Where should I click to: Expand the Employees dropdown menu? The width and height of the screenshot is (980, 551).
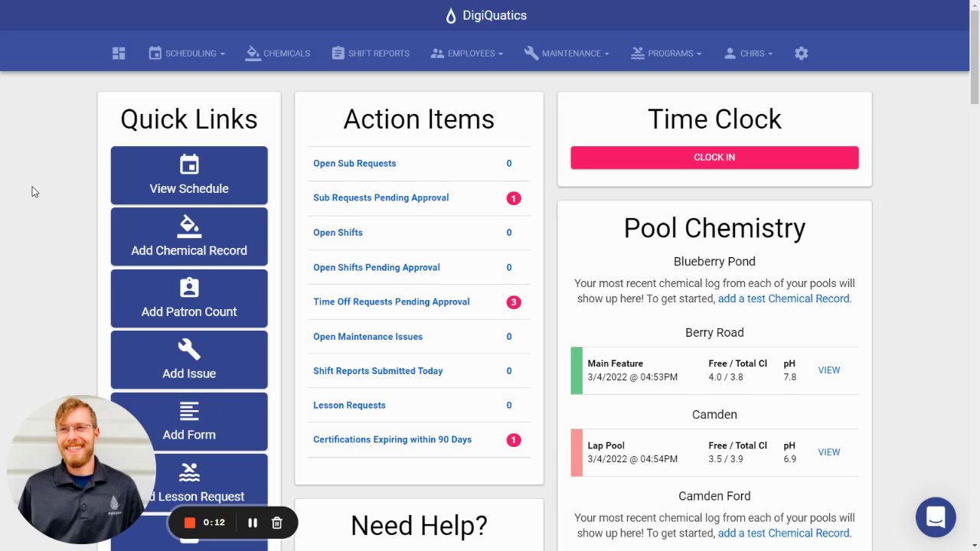coord(467,54)
